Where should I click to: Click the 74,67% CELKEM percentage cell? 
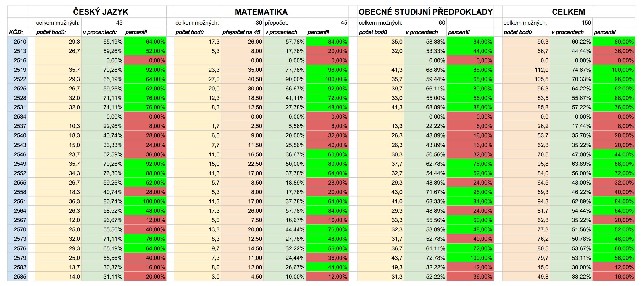(571, 70)
